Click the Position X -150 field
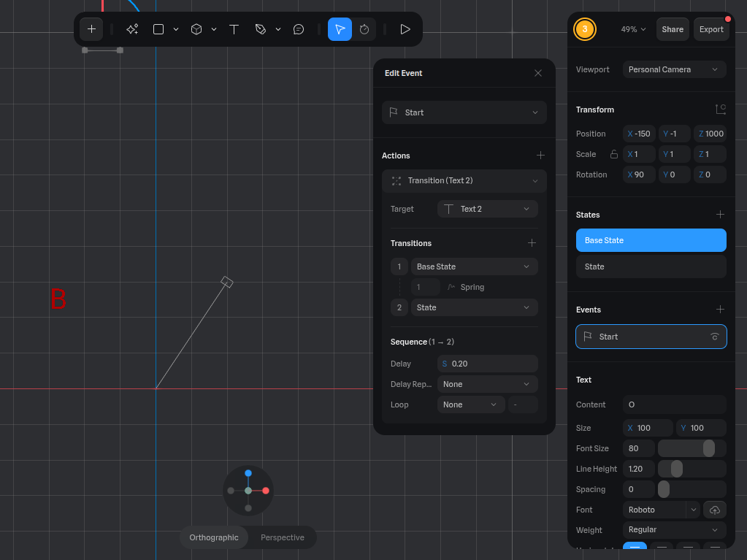 [639, 134]
